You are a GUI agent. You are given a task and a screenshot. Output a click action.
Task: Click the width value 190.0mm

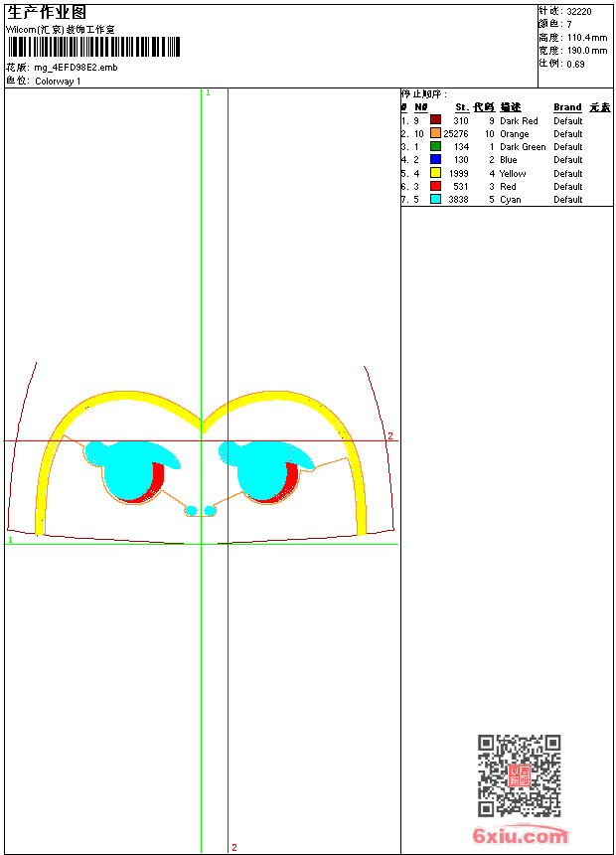click(587, 51)
